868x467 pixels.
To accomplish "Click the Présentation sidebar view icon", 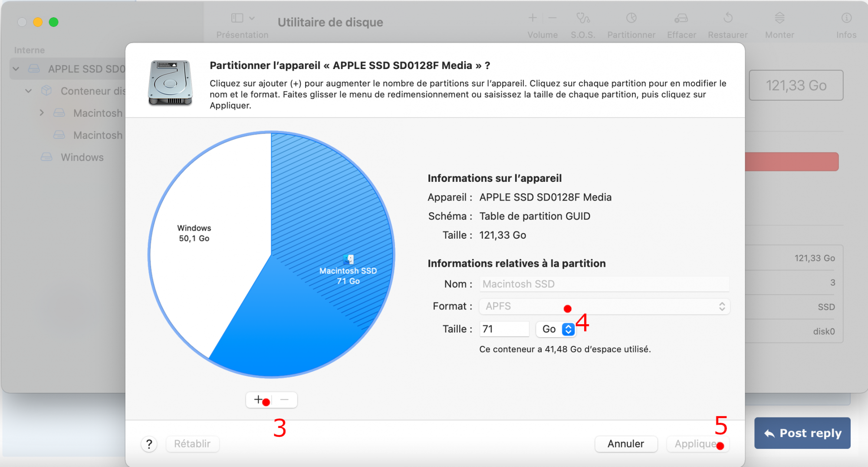I will [237, 18].
